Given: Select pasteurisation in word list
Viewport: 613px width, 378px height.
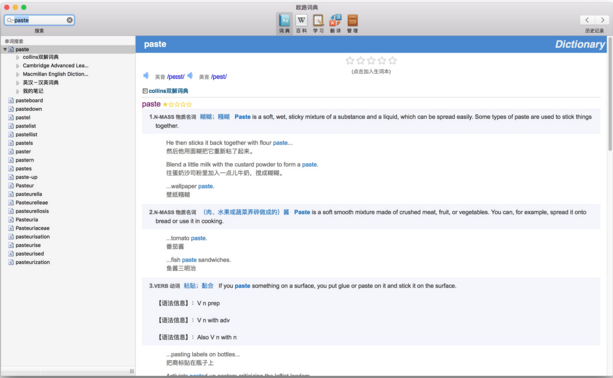Looking at the screenshot, I should click(32, 237).
